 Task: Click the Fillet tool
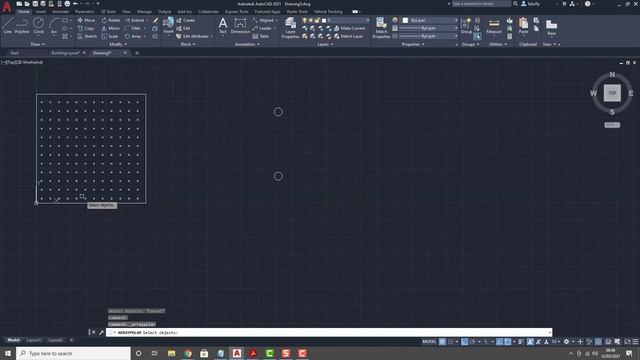click(x=133, y=28)
